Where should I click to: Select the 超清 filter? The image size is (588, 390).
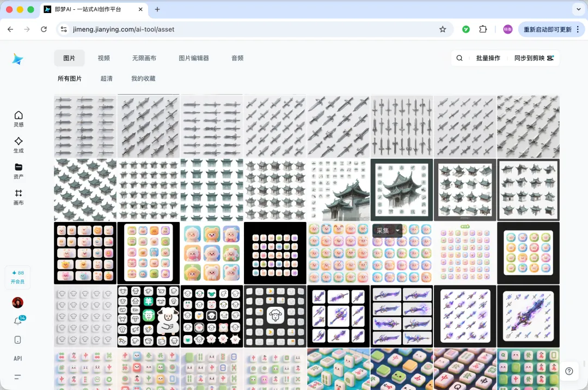[107, 79]
